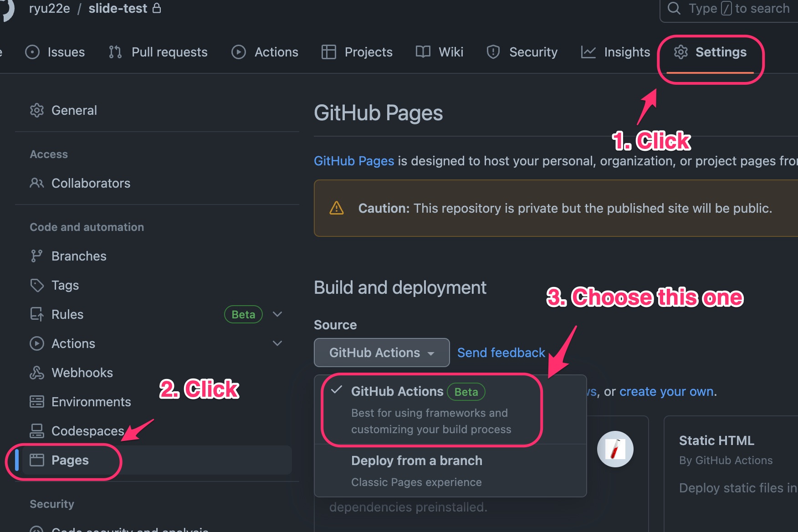Click the Environments server icon
798x532 pixels.
click(x=37, y=402)
